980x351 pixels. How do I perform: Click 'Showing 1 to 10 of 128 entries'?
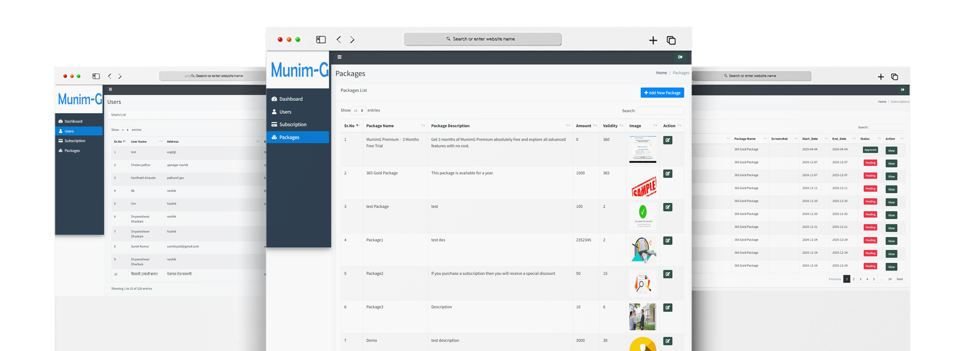coord(132,289)
